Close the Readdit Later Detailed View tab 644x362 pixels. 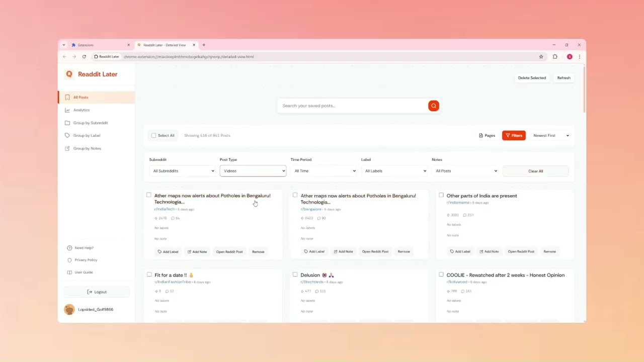pyautogui.click(x=194, y=45)
